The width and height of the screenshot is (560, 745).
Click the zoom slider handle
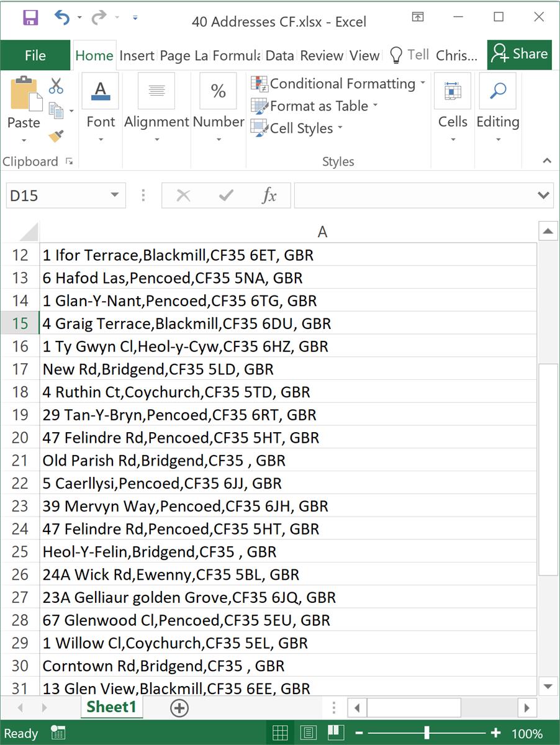(427, 733)
